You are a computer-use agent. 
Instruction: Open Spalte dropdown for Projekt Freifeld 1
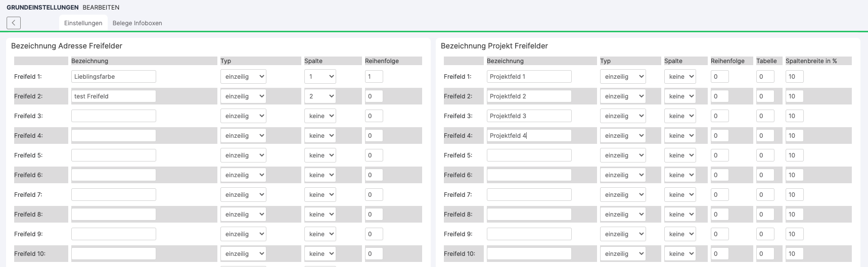680,77
